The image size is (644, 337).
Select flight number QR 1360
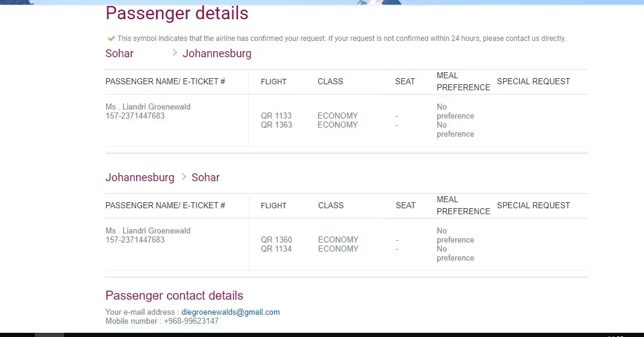click(x=276, y=240)
